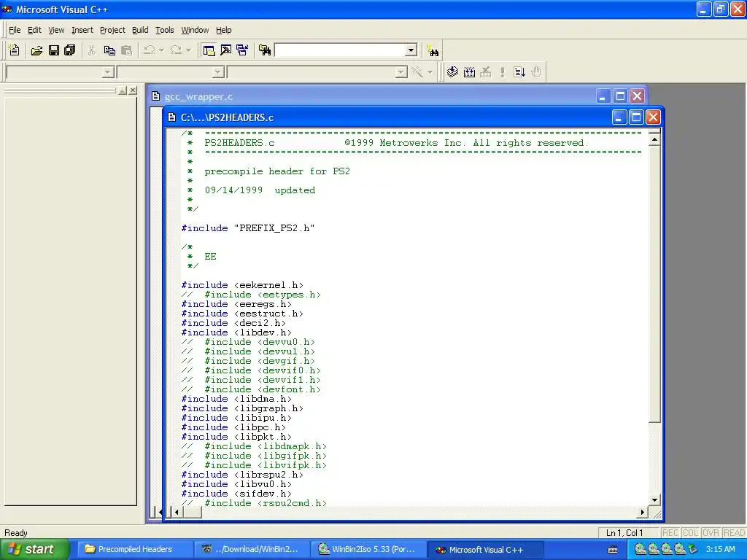Click the Insert/Remove Breakpoint hand icon
Image resolution: width=747 pixels, height=560 pixels.
(x=536, y=72)
